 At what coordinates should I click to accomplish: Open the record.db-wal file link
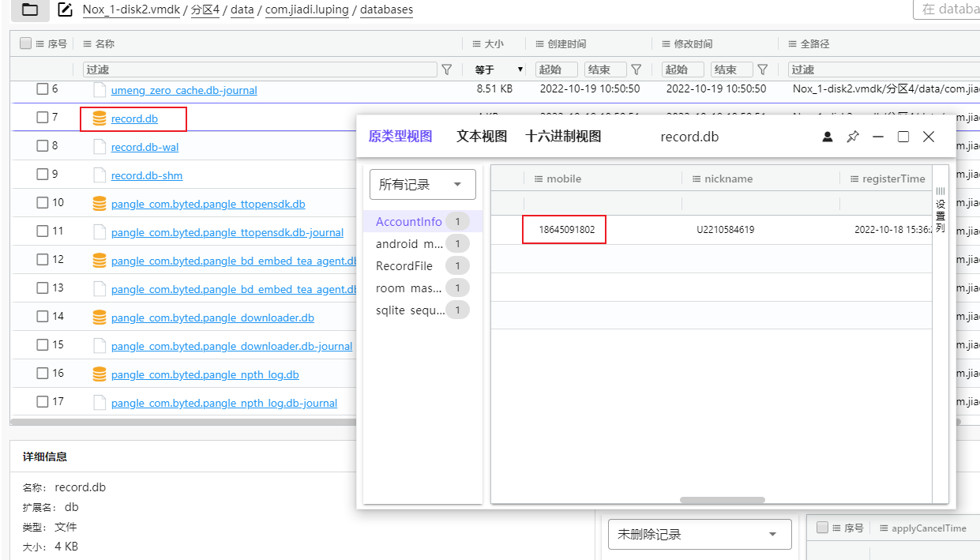(145, 147)
